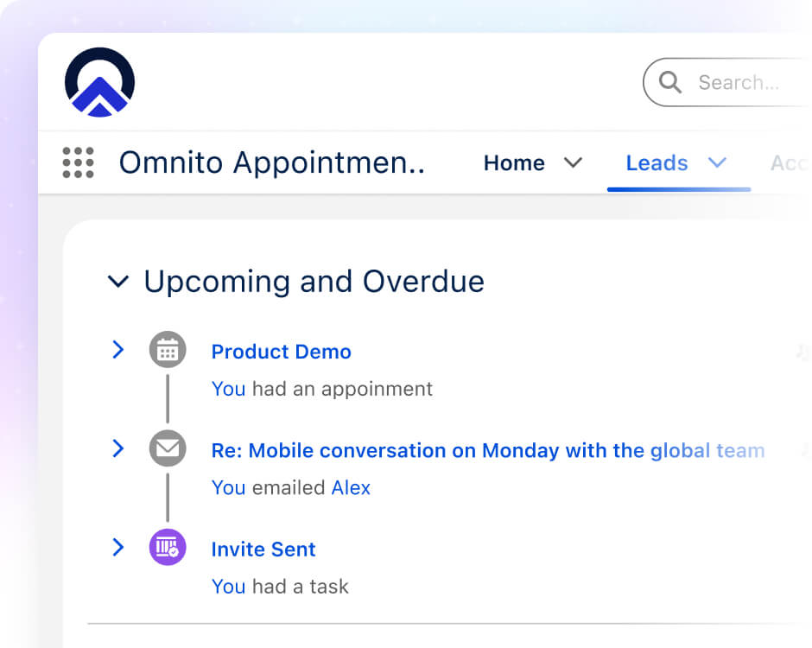Viewport: 812px width, 648px height.
Task: Open the Leads tab dropdown arrow
Action: point(717,163)
